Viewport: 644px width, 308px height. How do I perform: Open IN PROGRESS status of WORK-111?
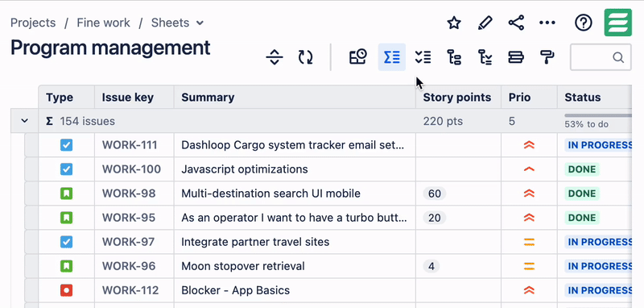click(598, 145)
